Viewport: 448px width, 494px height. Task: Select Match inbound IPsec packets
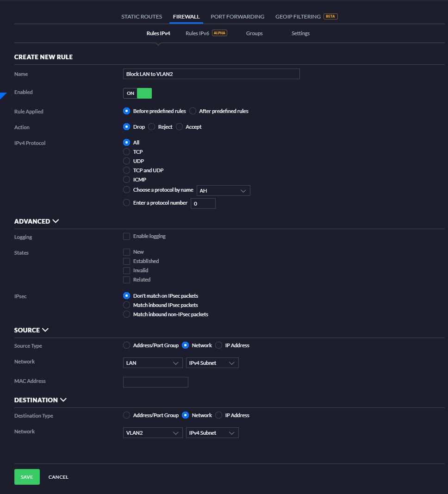point(126,305)
